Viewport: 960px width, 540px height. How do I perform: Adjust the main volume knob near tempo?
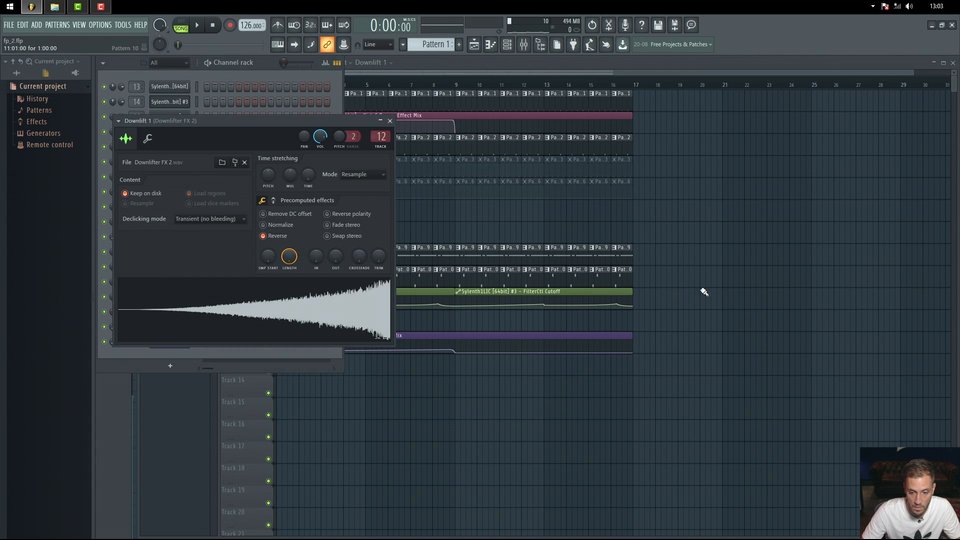pyautogui.click(x=159, y=25)
